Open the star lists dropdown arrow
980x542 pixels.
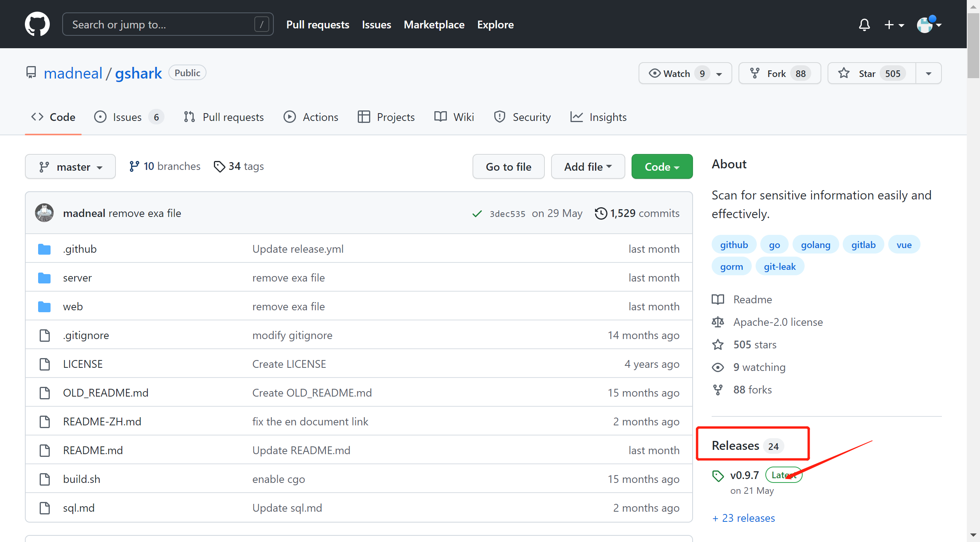pyautogui.click(x=929, y=73)
